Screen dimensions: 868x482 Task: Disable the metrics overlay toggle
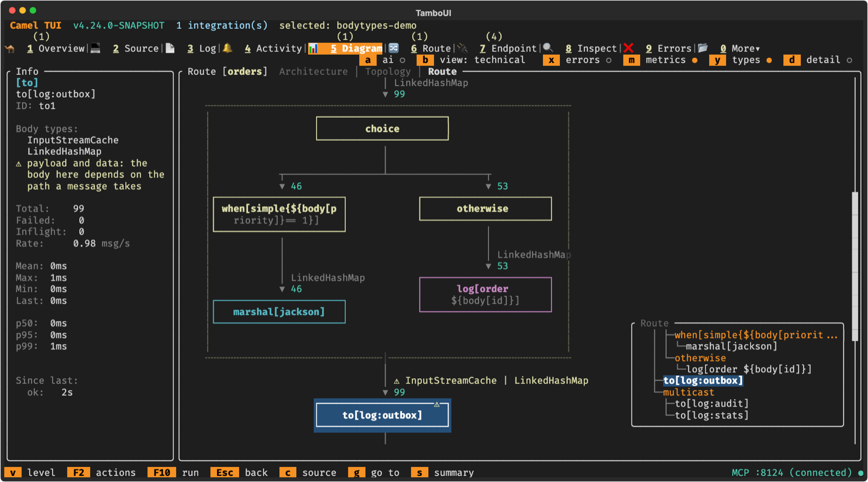pos(661,60)
